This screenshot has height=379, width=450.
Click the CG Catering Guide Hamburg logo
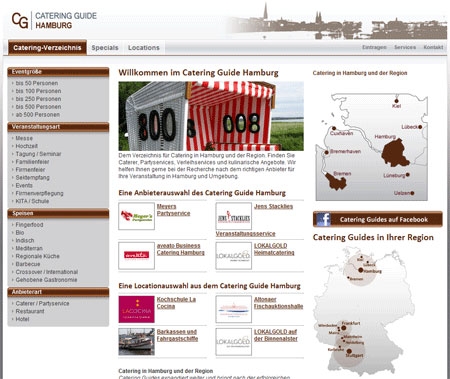pyautogui.click(x=54, y=20)
